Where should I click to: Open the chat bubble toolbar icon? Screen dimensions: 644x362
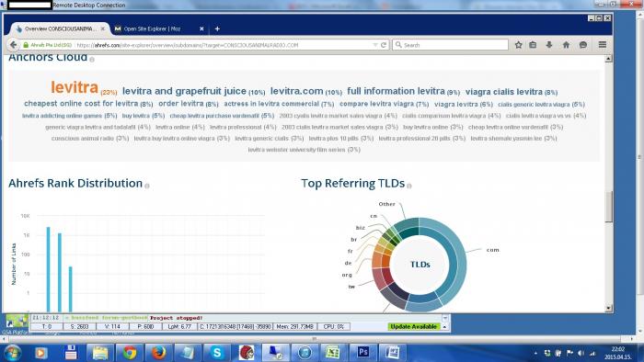point(582,45)
